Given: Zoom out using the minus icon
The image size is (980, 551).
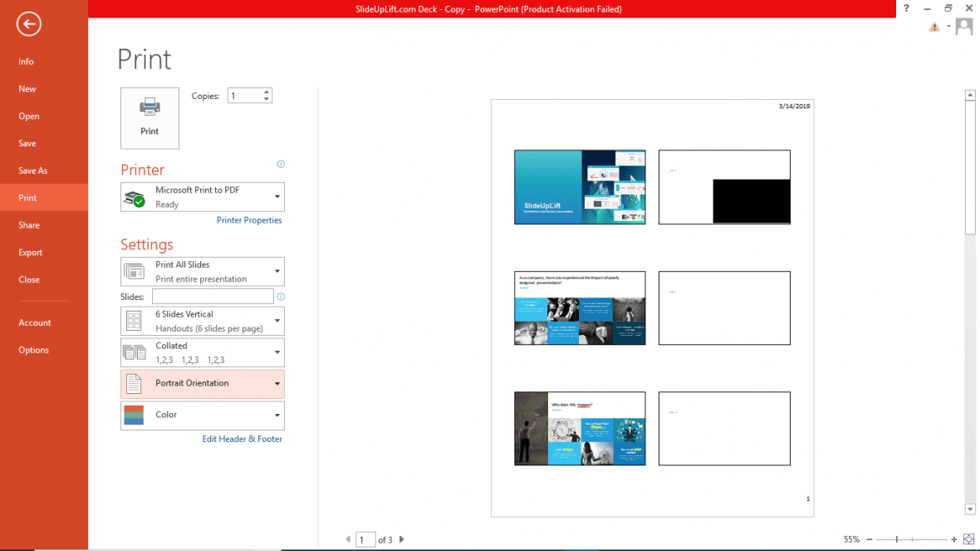Looking at the screenshot, I should (870, 539).
